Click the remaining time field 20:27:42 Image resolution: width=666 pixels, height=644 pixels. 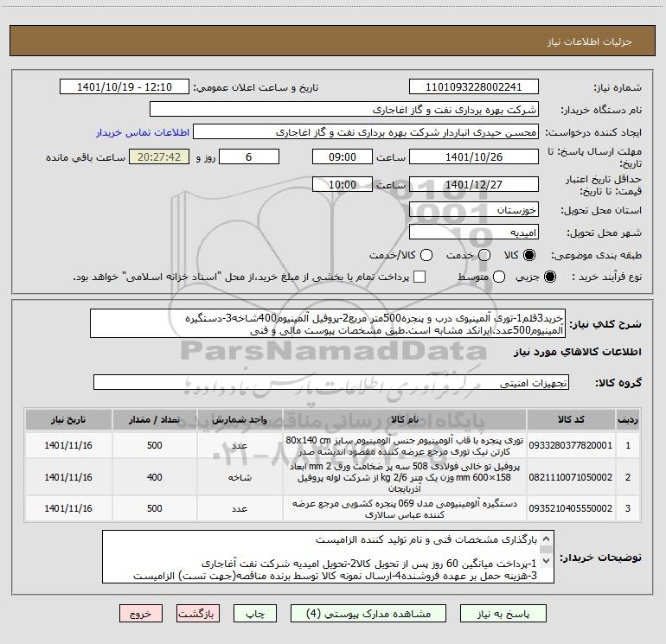[159, 156]
